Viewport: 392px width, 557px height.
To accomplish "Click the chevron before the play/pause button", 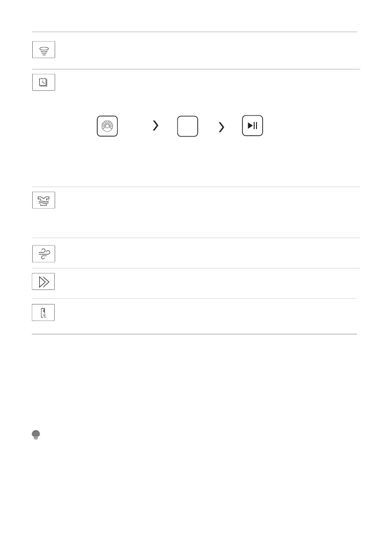I will [x=221, y=126].
